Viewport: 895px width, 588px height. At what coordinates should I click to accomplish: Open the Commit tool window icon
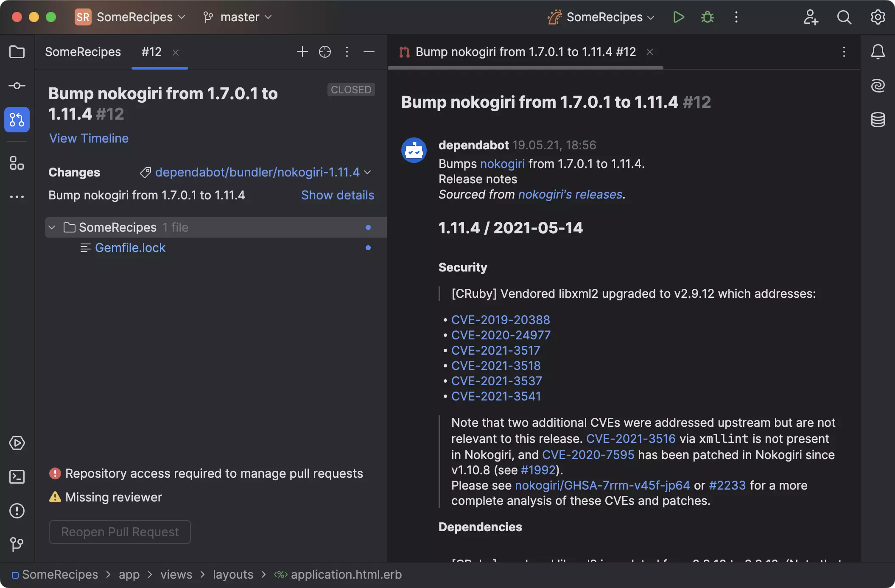click(17, 86)
